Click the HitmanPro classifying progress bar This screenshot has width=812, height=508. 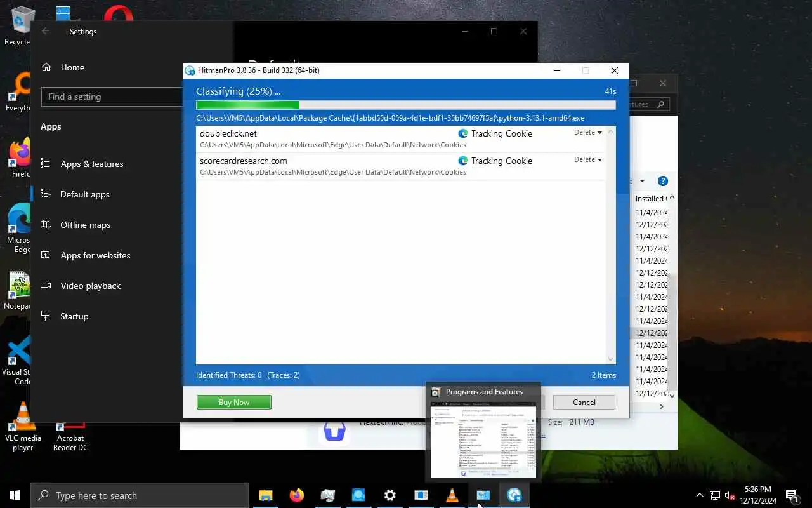pyautogui.click(x=406, y=105)
